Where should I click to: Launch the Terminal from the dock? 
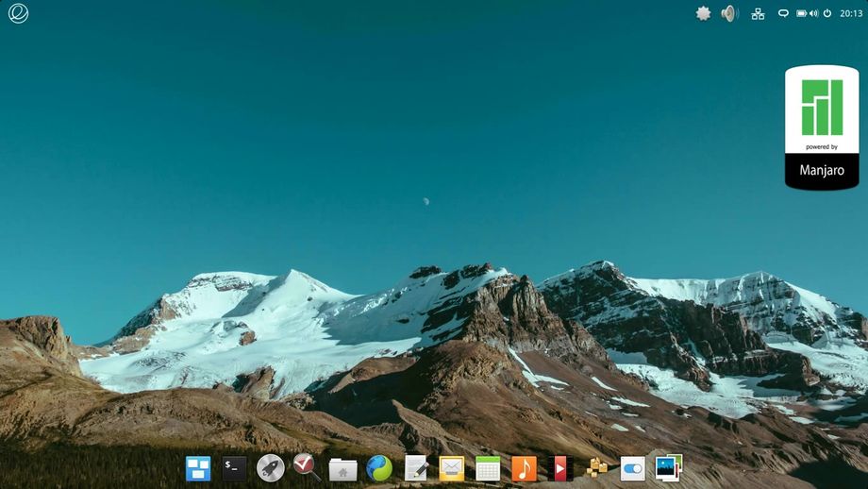[234, 468]
